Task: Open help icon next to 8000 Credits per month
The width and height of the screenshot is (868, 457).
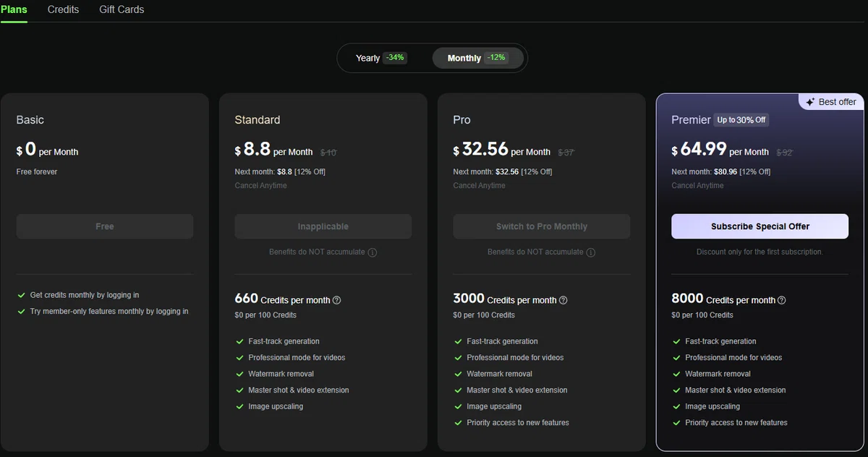Action: (x=781, y=300)
